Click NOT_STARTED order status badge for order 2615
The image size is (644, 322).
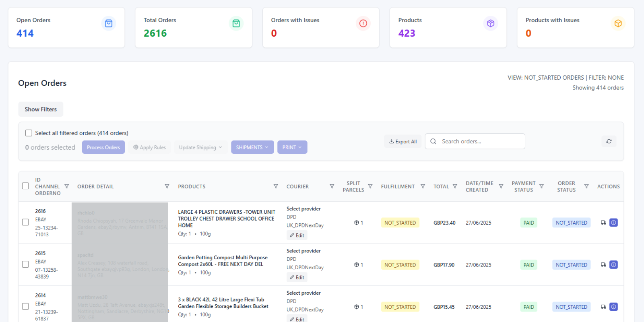pos(572,265)
